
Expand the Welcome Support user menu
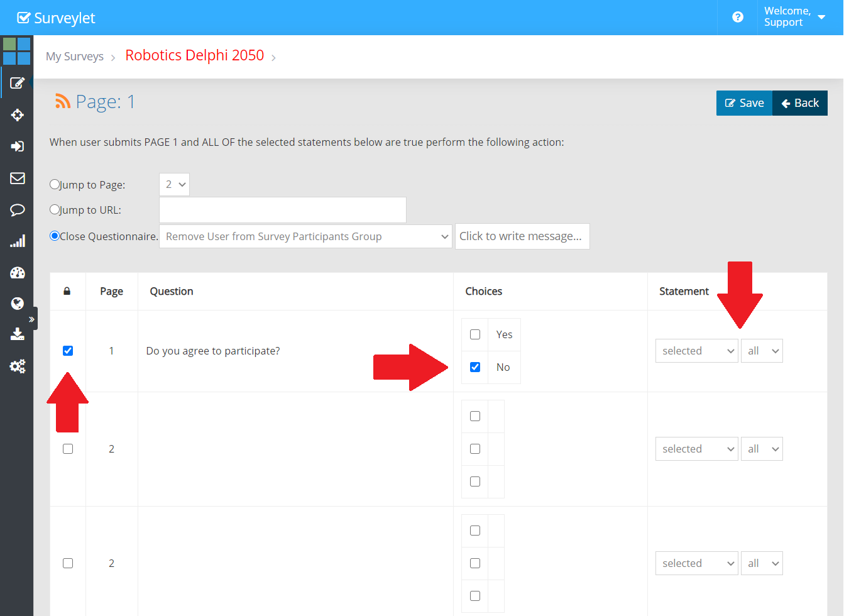794,17
